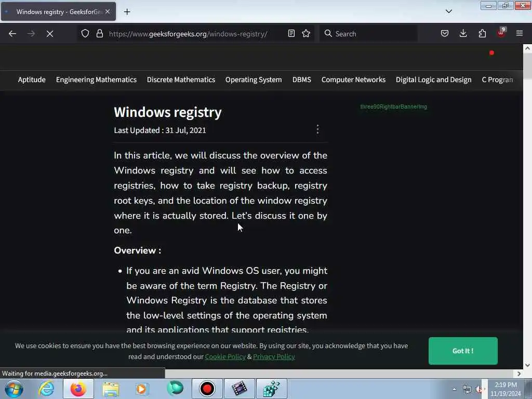Open network tray icon
532x399 pixels.
click(467, 389)
